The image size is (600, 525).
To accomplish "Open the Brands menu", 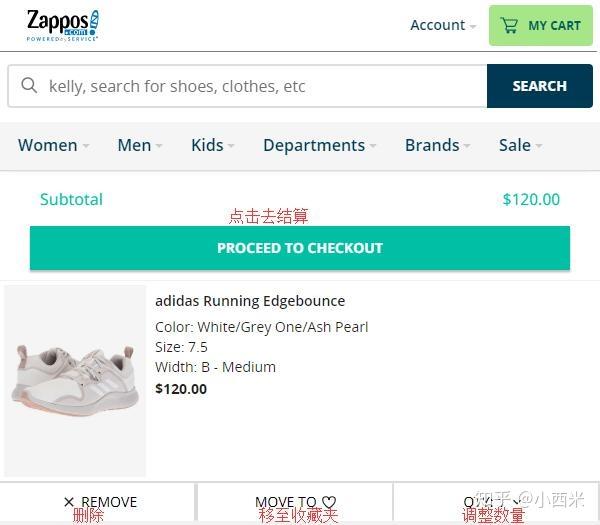I will (x=437, y=145).
